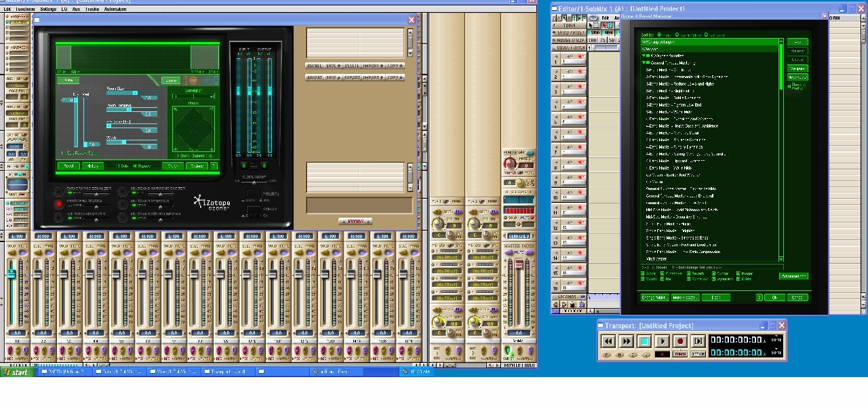Click the channel 1 volume fader

pos(11,273)
